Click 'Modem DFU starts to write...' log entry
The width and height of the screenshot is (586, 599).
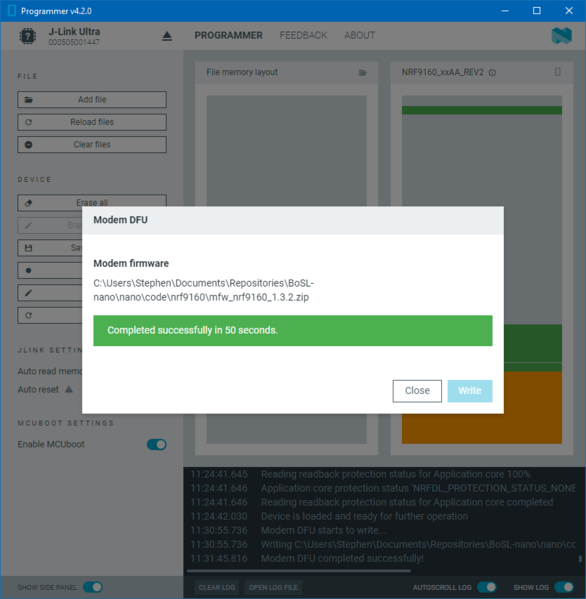click(x=324, y=530)
